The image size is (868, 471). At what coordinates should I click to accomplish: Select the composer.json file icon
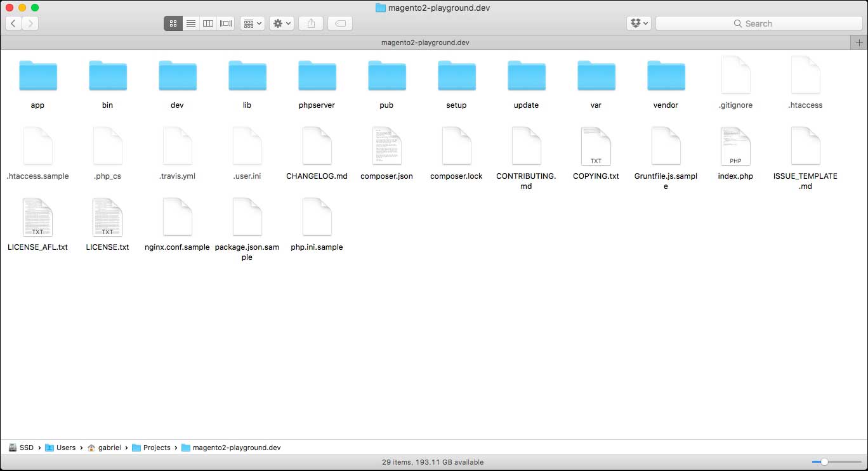(x=387, y=146)
